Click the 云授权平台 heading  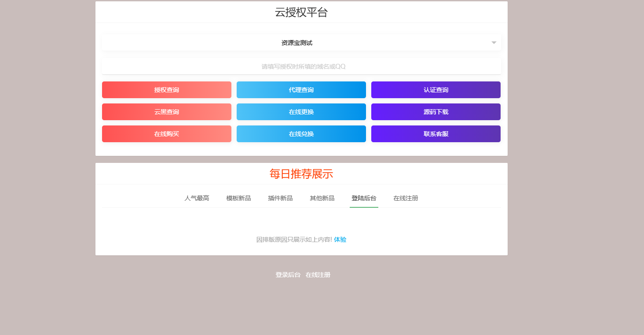[x=301, y=12]
